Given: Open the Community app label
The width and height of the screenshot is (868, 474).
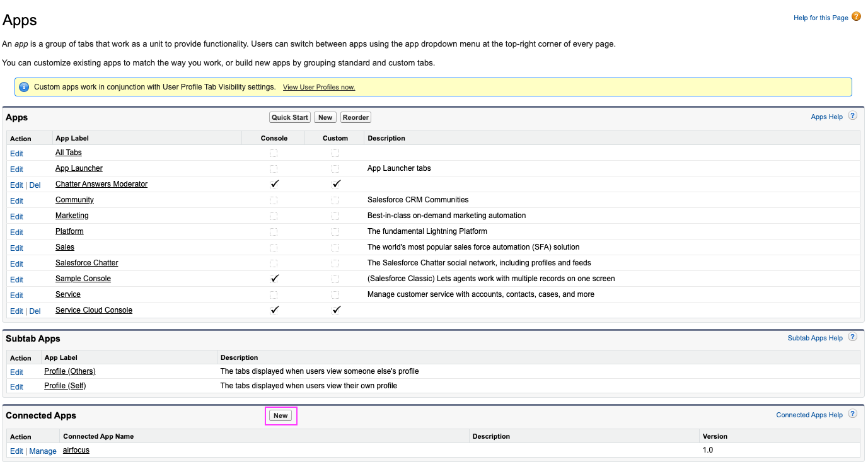Looking at the screenshot, I should tap(74, 200).
